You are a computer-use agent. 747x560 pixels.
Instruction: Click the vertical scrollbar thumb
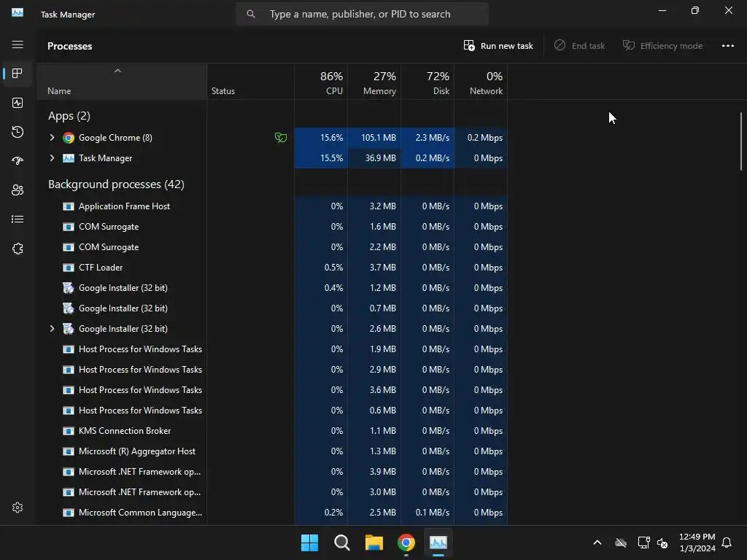pos(741,141)
